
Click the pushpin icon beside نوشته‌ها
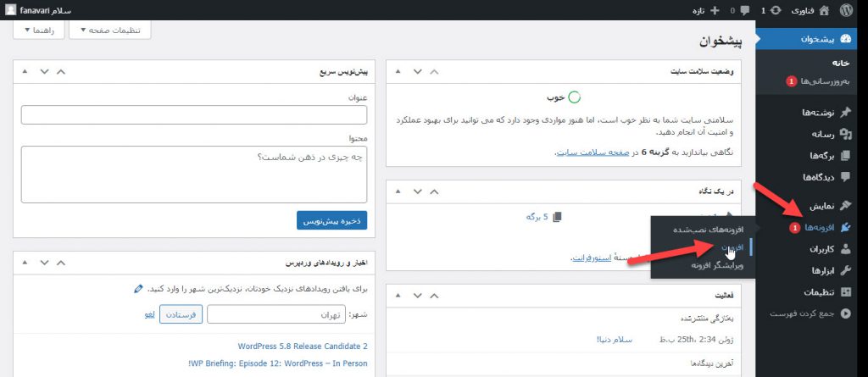(x=845, y=113)
